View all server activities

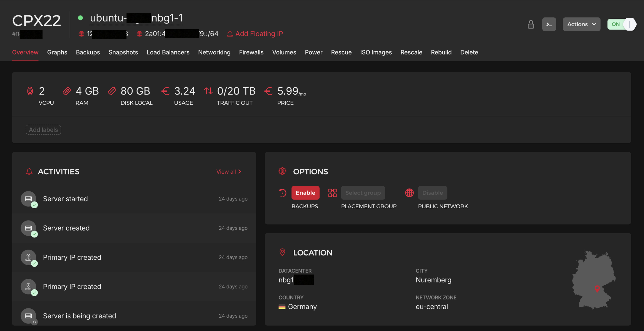coord(229,171)
